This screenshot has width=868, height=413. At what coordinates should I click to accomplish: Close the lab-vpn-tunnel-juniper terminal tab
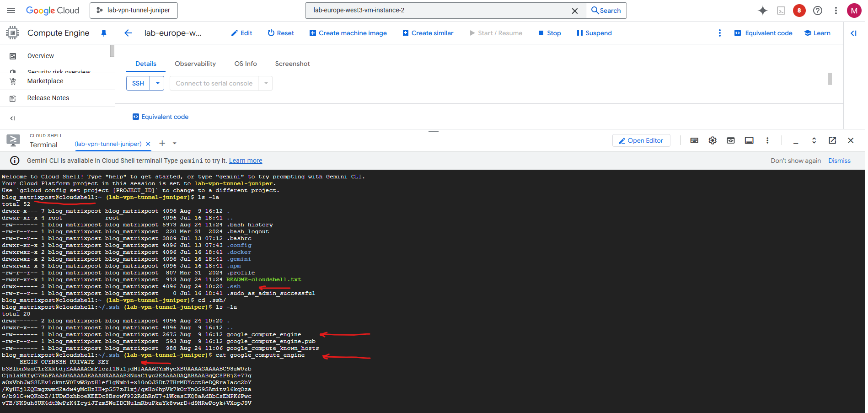[x=148, y=144]
